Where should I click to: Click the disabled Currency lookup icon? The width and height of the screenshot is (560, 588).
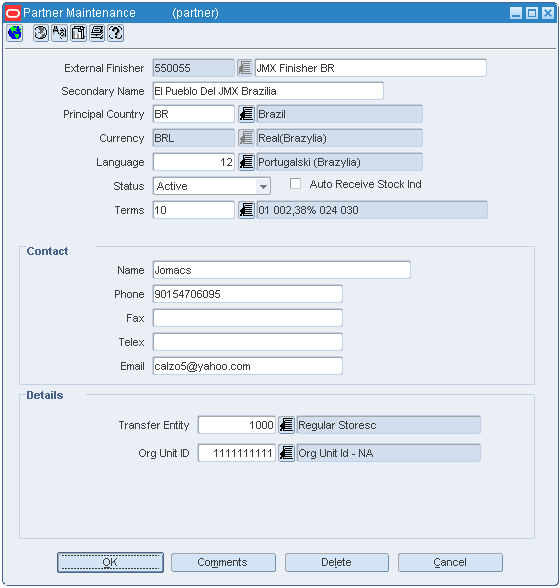tap(246, 138)
